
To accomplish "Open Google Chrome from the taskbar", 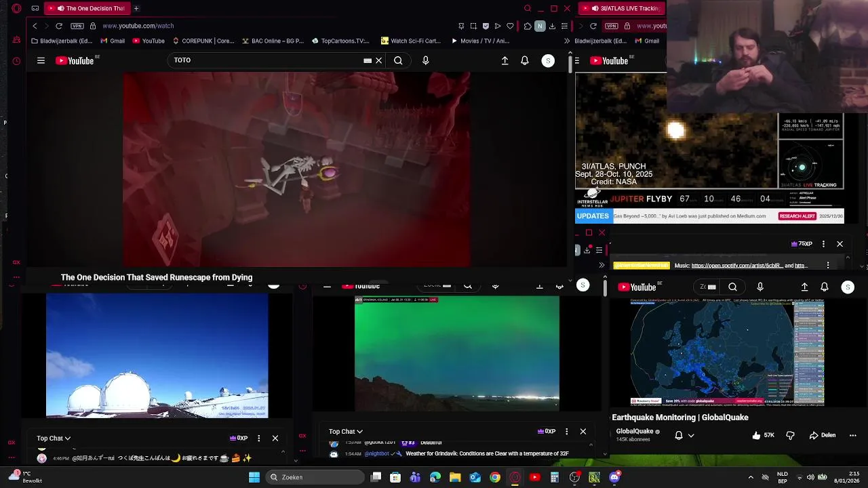I will point(495,477).
